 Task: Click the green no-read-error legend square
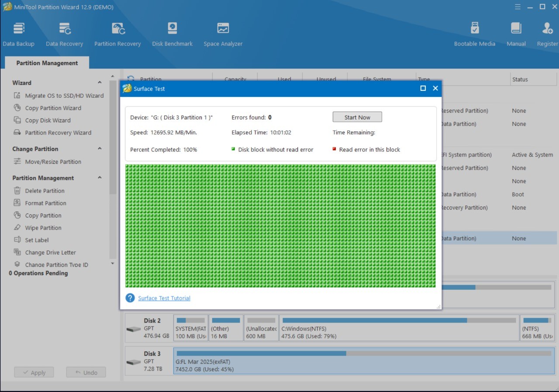pos(233,149)
